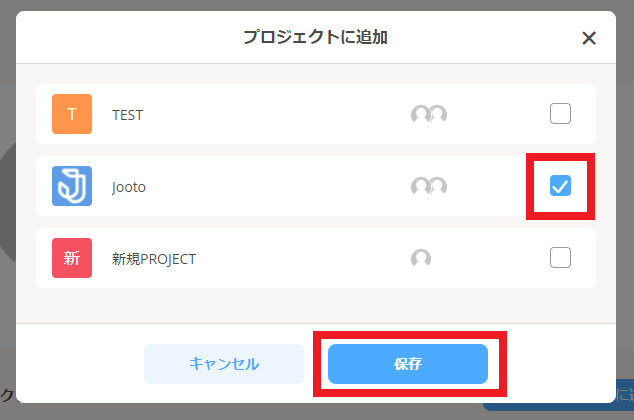Select the 新規PROJECT project name
This screenshot has width=634, height=420.
[153, 259]
